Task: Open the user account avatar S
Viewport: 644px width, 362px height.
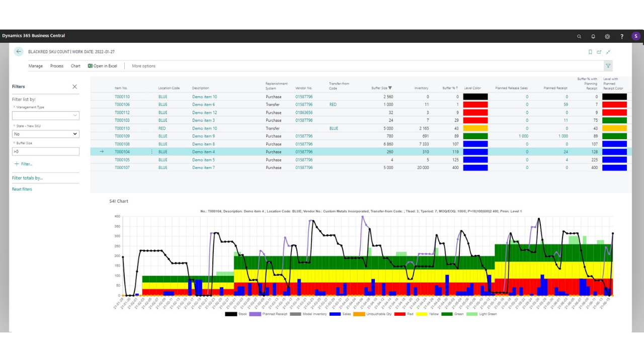Action: click(x=636, y=36)
